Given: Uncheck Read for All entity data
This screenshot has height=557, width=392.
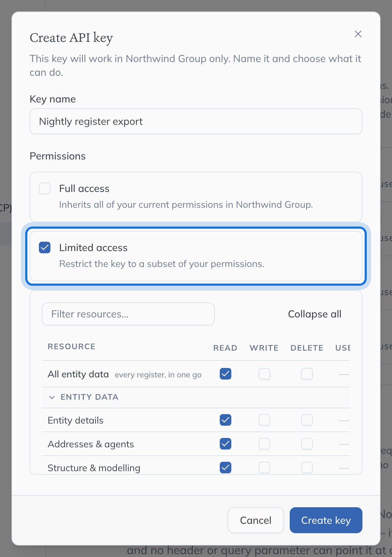Looking at the screenshot, I should pyautogui.click(x=226, y=374).
